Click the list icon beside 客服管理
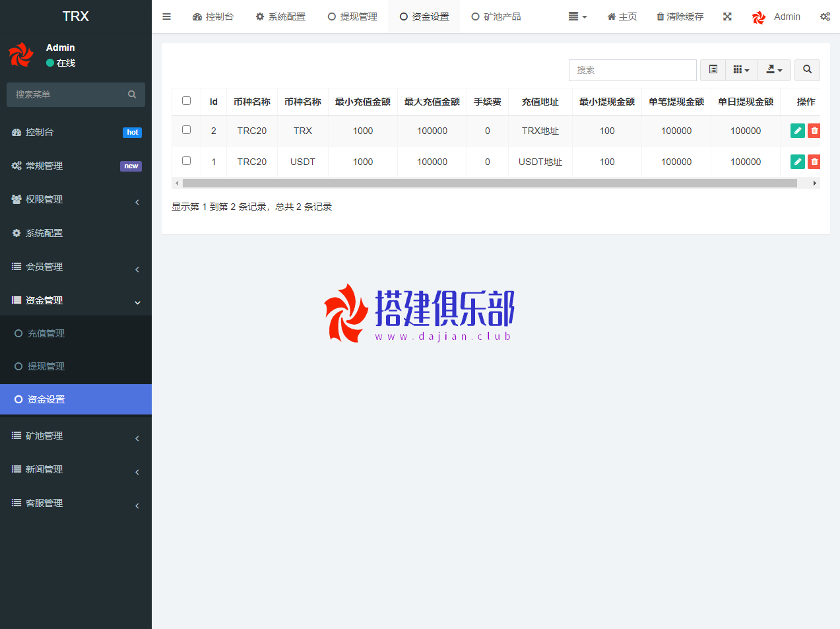 [x=16, y=503]
